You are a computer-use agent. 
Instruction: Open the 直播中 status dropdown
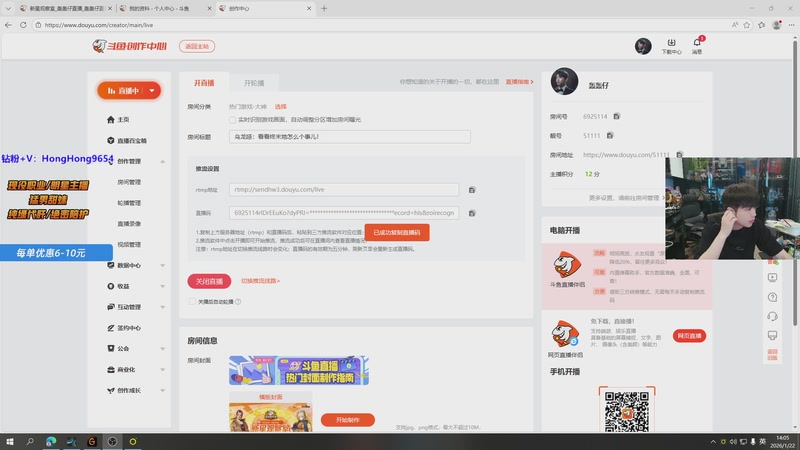coord(128,90)
